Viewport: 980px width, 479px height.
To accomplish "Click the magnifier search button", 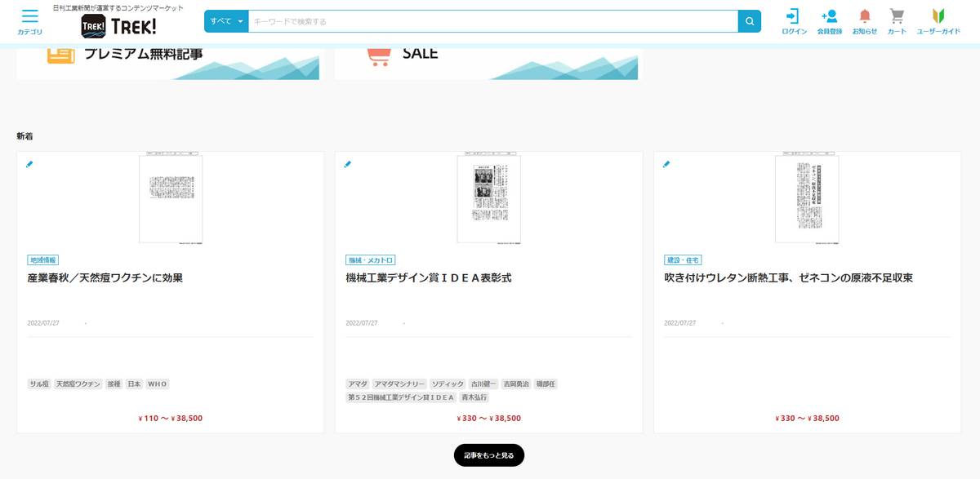I will point(749,21).
